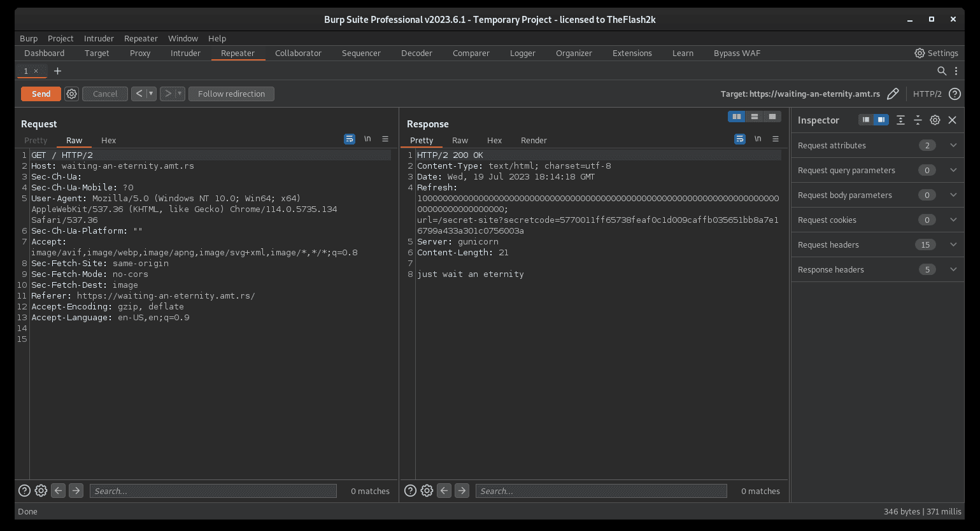Viewport: 980px width, 531px height.
Task: Expand the Response headers section
Action: 953,269
